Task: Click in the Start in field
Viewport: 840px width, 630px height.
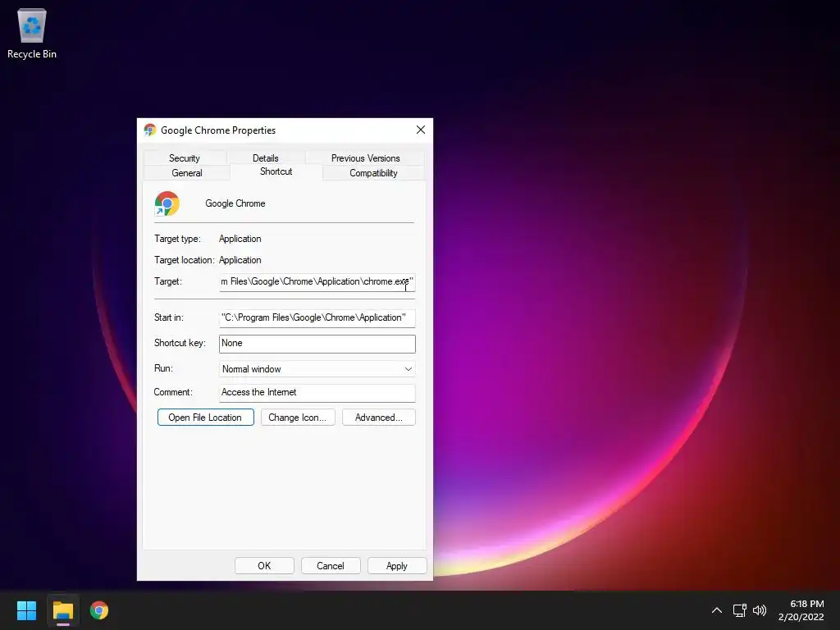Action: click(x=317, y=317)
